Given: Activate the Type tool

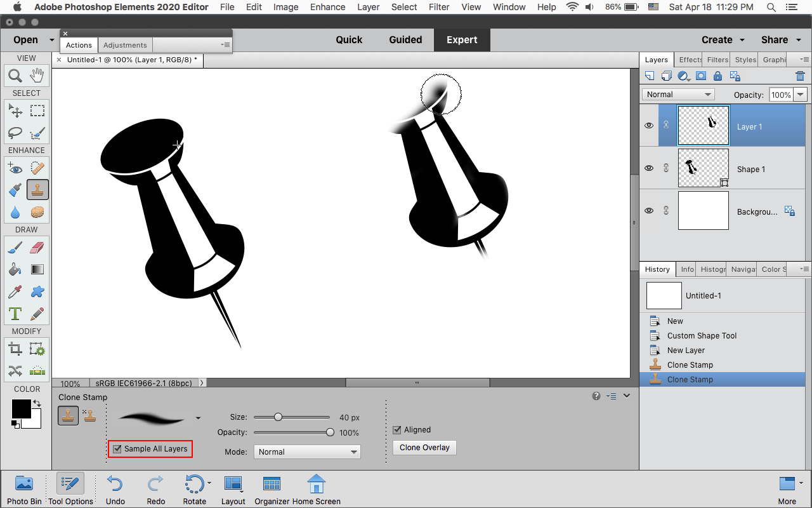Looking at the screenshot, I should tap(15, 314).
